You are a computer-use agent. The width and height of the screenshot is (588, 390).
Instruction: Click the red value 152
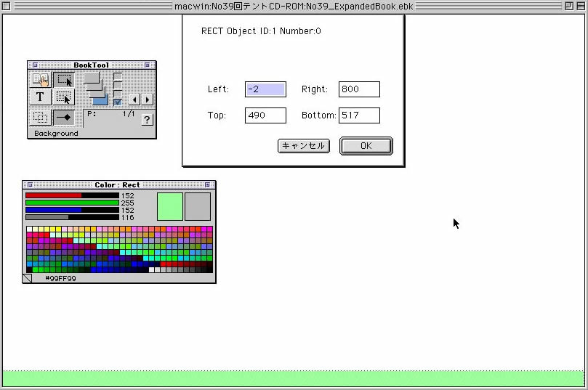click(x=127, y=195)
